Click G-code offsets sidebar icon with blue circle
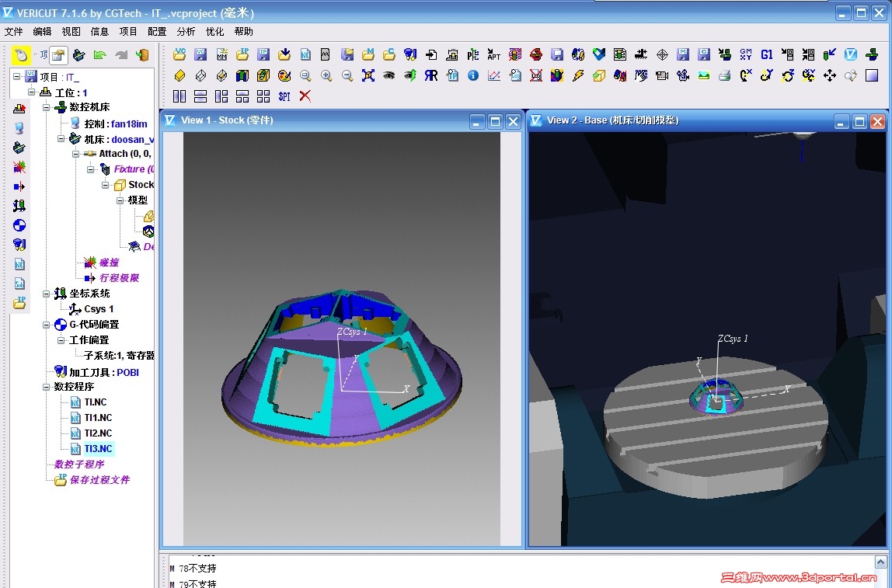This screenshot has height=588, width=892. click(x=19, y=225)
